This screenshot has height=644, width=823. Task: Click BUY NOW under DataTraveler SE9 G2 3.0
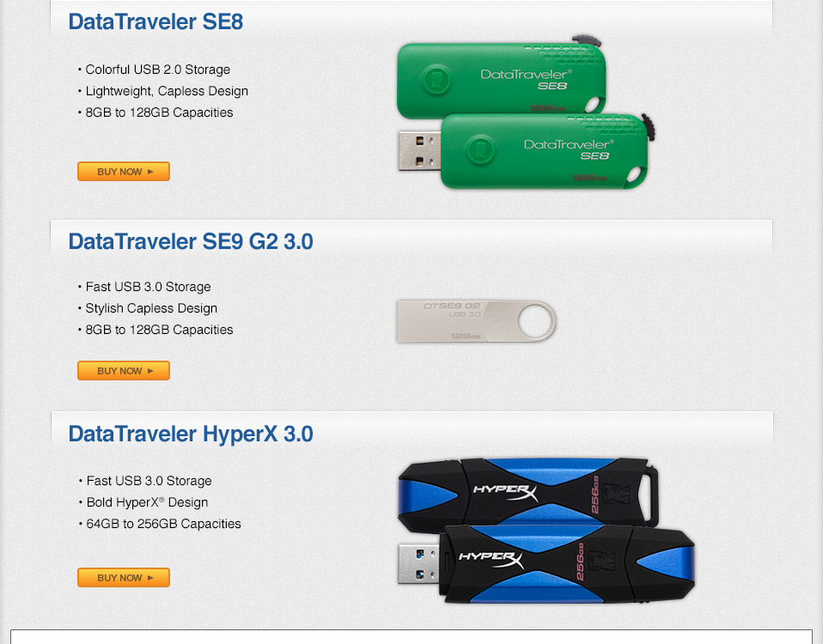coord(124,371)
